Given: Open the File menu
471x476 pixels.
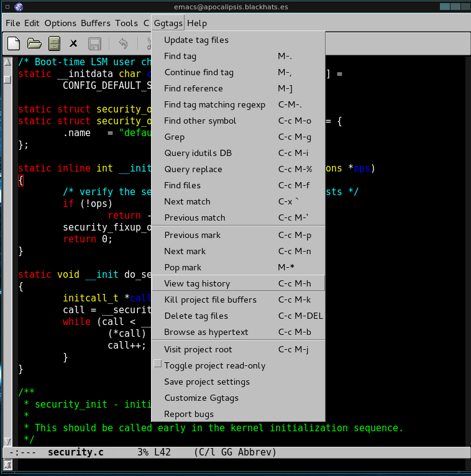Looking at the screenshot, I should click(x=13, y=24).
